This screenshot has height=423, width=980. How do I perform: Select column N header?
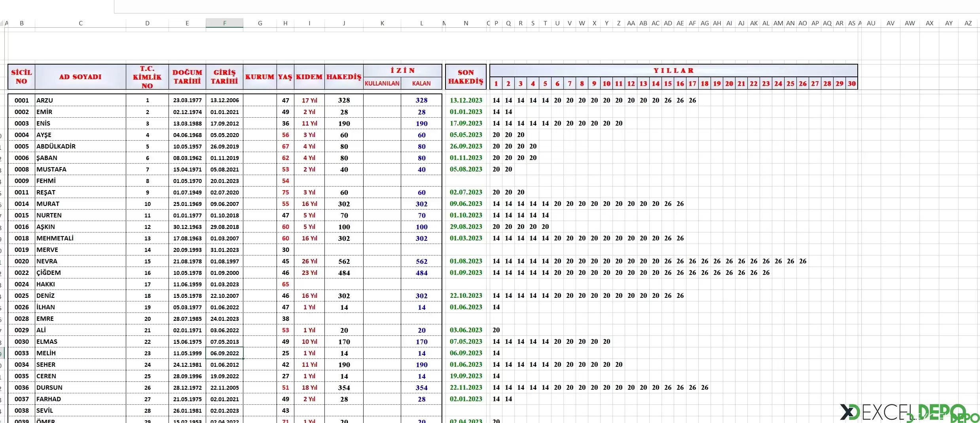pos(466,23)
